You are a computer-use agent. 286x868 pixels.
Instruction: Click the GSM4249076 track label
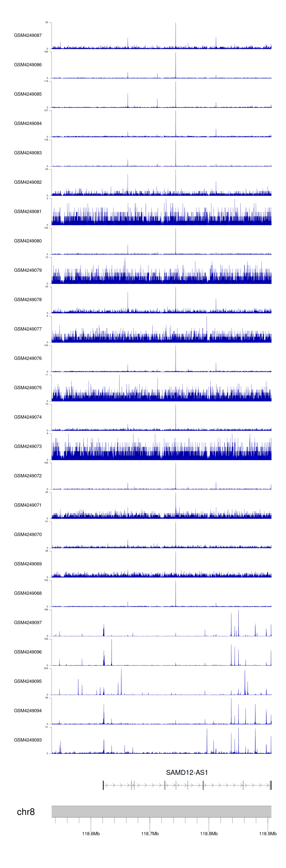(x=28, y=358)
